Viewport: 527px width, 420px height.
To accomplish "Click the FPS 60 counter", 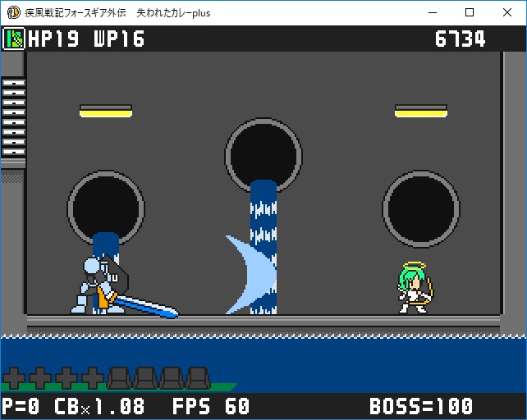I will 211,406.
